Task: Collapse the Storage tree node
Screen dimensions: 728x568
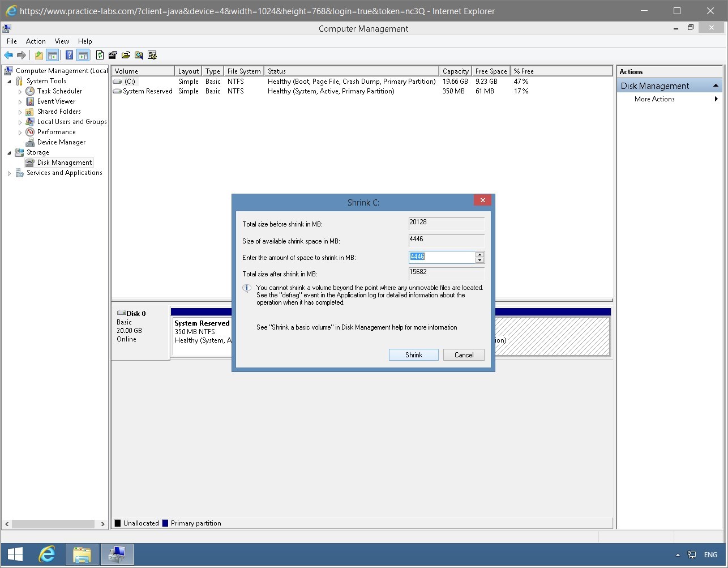Action: click(9, 152)
